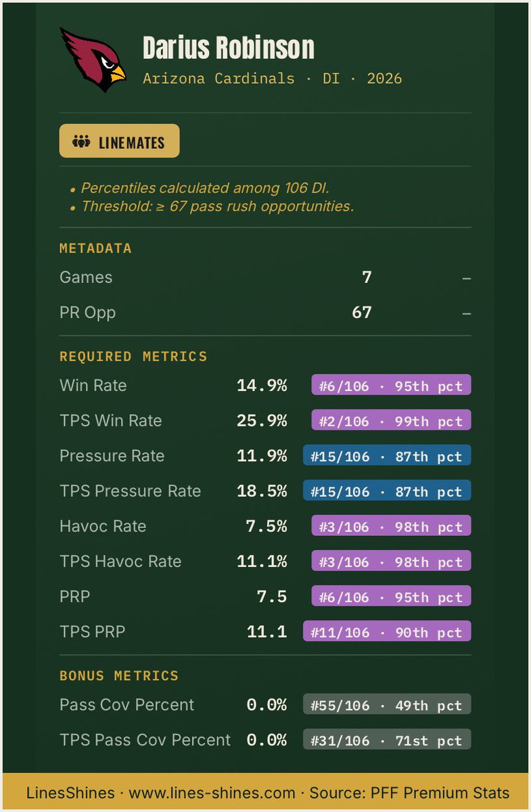531x812 pixels.
Task: Select Pass Cov Percent 49th pct badge
Action: click(387, 705)
